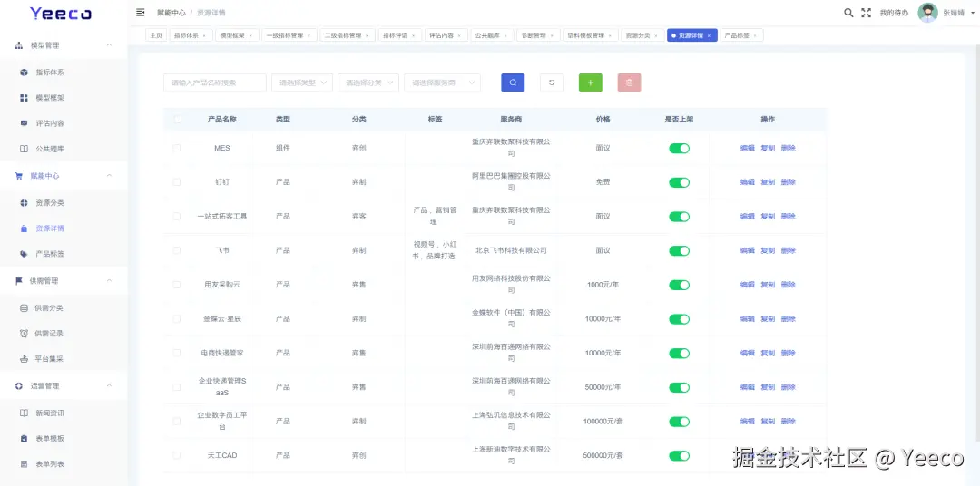Image resolution: width=980 pixels, height=486 pixels.
Task: Click 赋能中心 in the breadcrumb
Action: (x=171, y=13)
